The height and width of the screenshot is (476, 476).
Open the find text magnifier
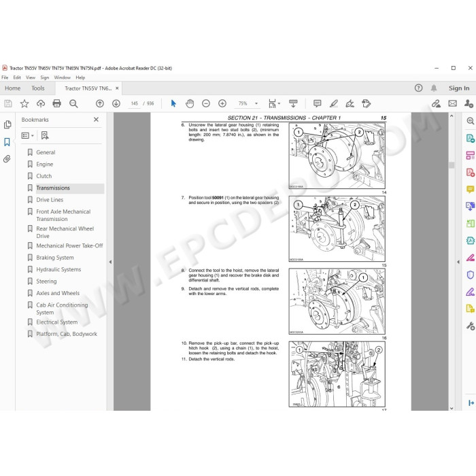[x=73, y=104]
